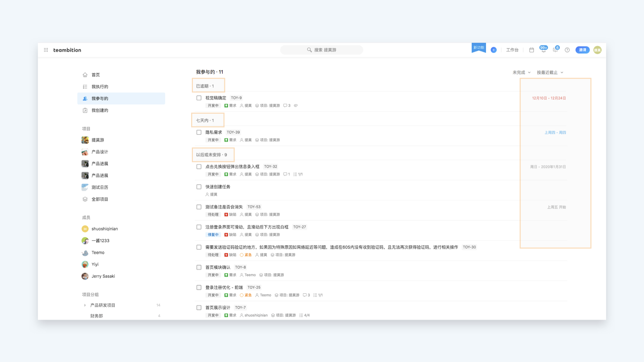Select 我执行的 in sidebar
644x362 pixels.
121,86
